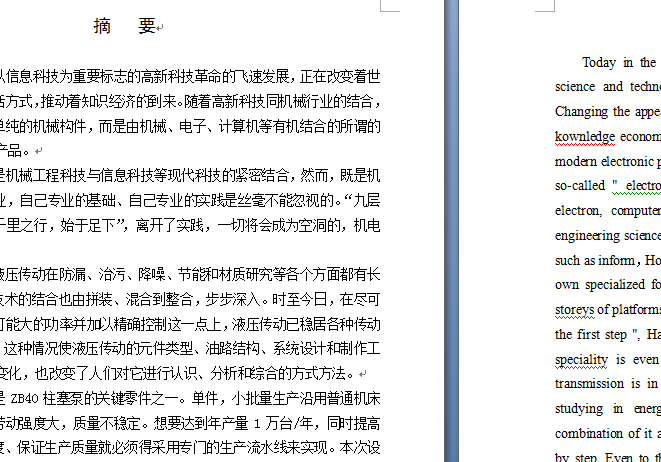Click the phrase "始于足下"
Viewport: 661px width, 462px height.
88,225
